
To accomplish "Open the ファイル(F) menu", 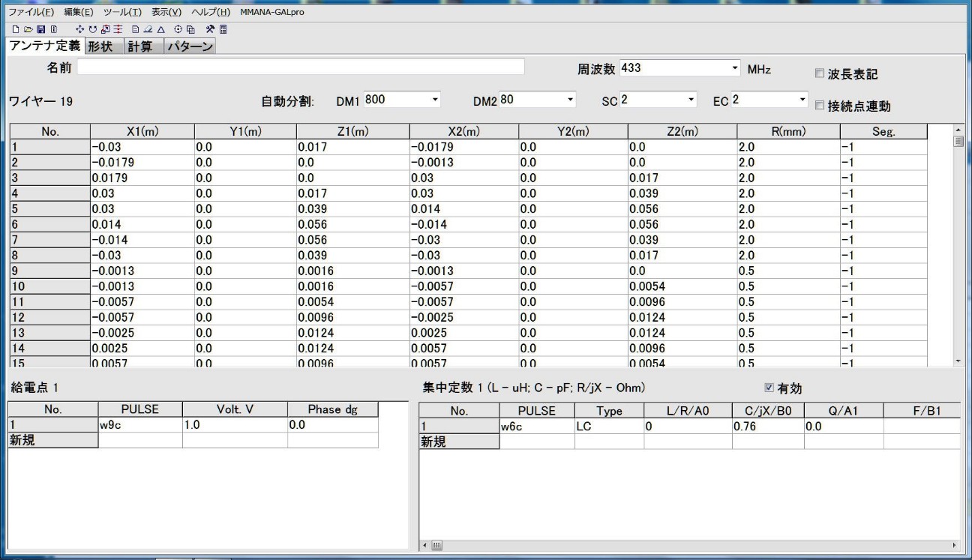I will click(31, 12).
